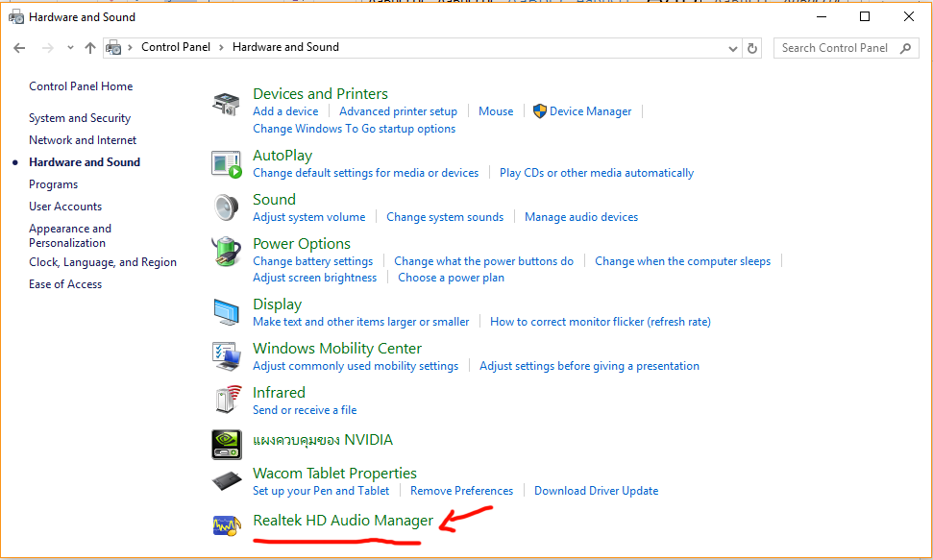Click Change battery settings

pyautogui.click(x=313, y=261)
